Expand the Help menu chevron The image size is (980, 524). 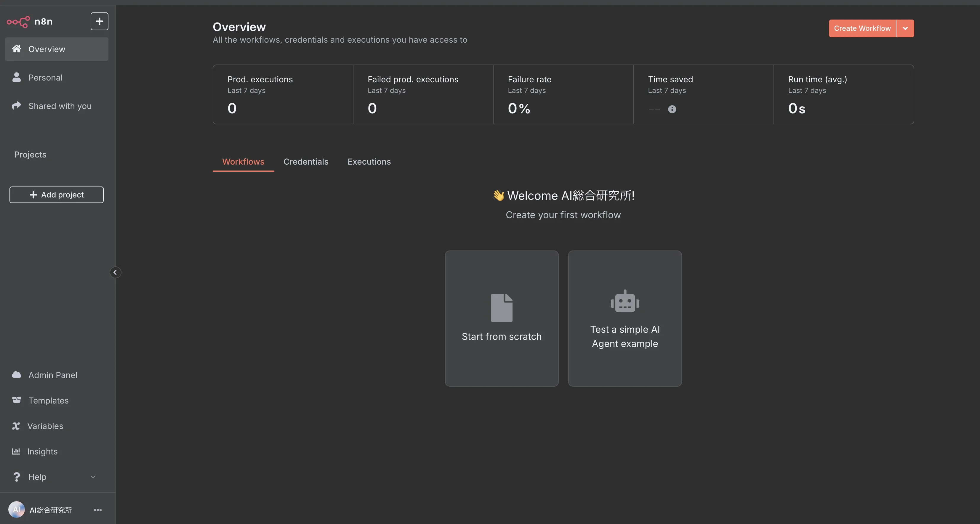(93, 477)
